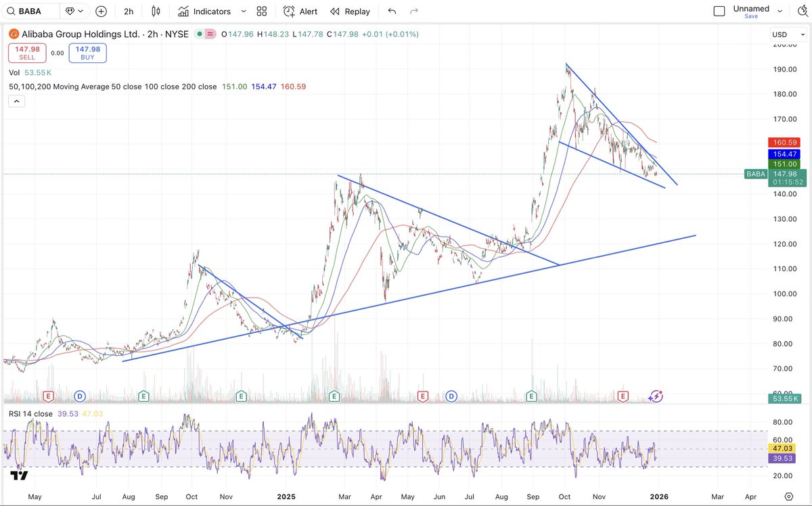Click the pink data mode icon in header
Screen dimensions: 812x506
coord(210,34)
